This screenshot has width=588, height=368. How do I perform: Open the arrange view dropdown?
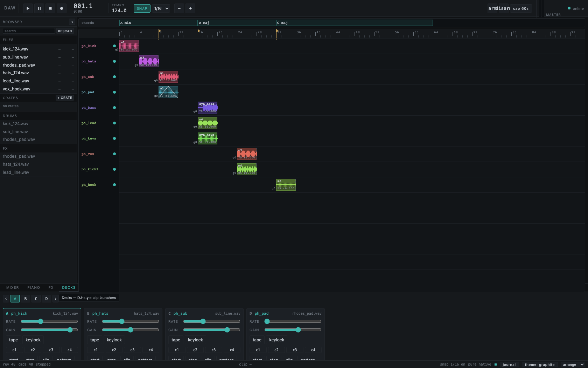tap(573, 364)
